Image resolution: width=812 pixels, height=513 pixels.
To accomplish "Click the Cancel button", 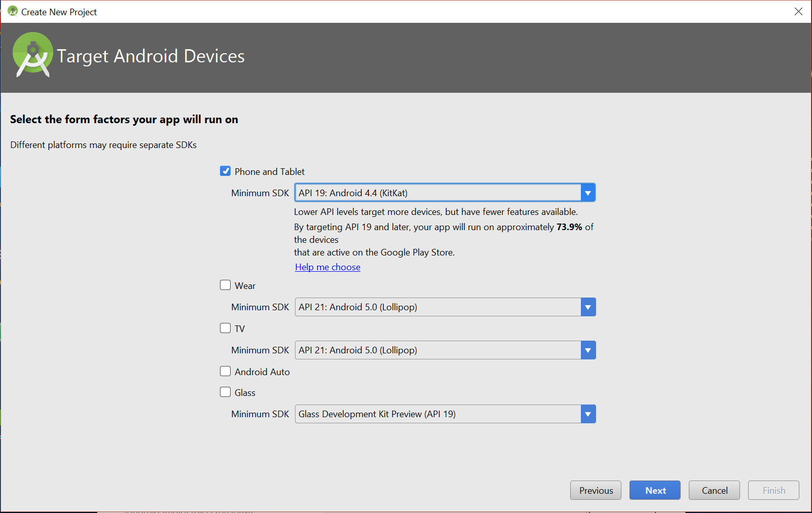I will (x=714, y=490).
